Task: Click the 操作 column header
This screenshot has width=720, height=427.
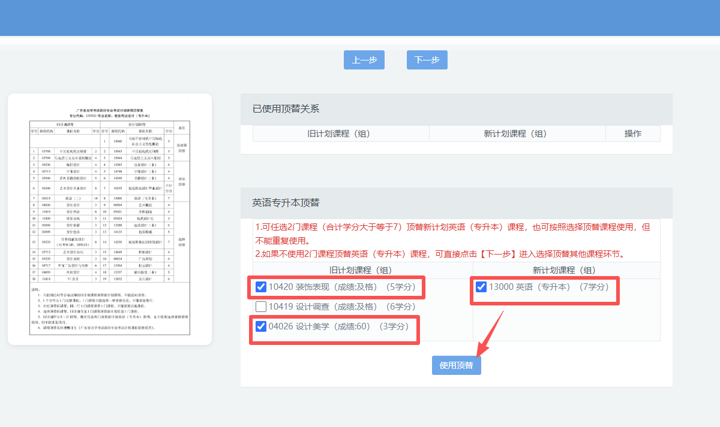Action: click(632, 133)
